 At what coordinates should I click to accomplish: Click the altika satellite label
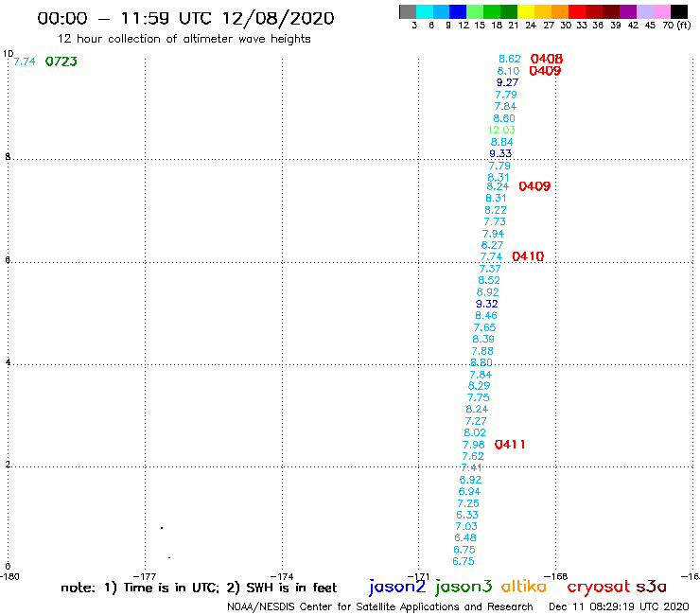(524, 587)
